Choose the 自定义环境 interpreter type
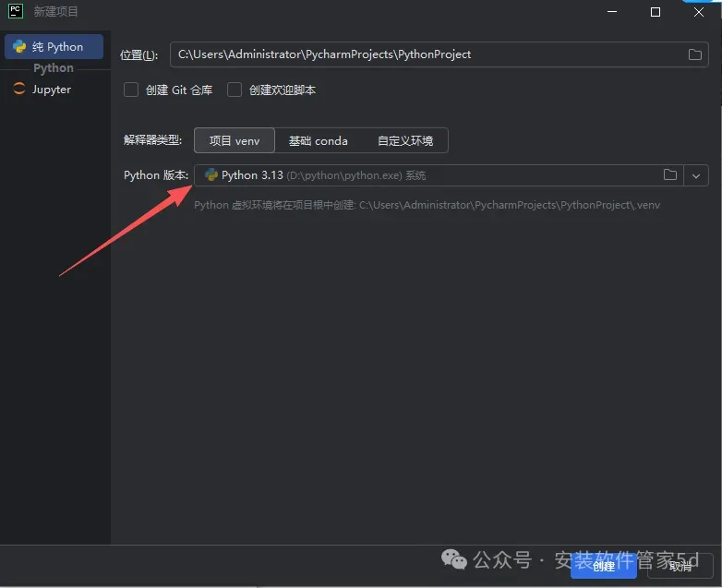Image resolution: width=722 pixels, height=588 pixels. (405, 140)
